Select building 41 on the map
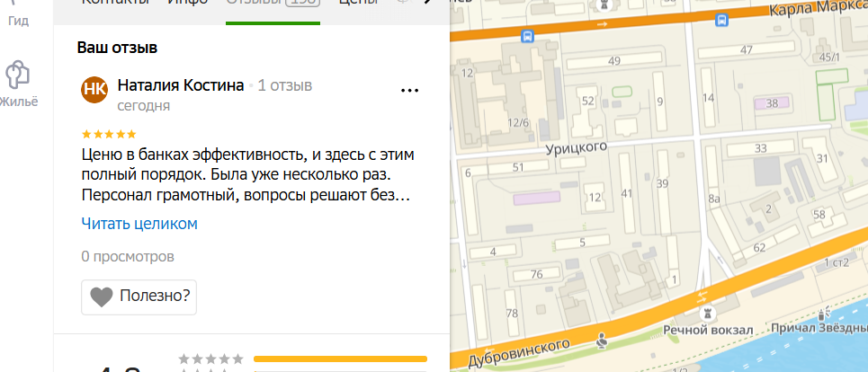The width and height of the screenshot is (868, 372). (x=626, y=193)
